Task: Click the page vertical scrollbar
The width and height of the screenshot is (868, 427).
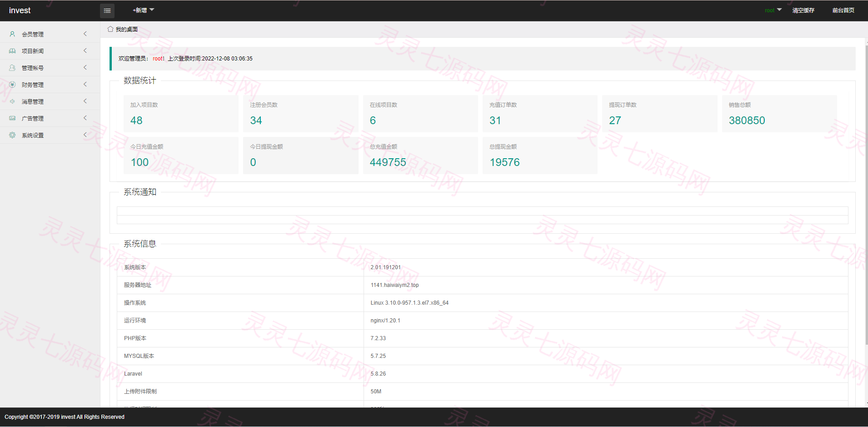Action: click(866, 196)
